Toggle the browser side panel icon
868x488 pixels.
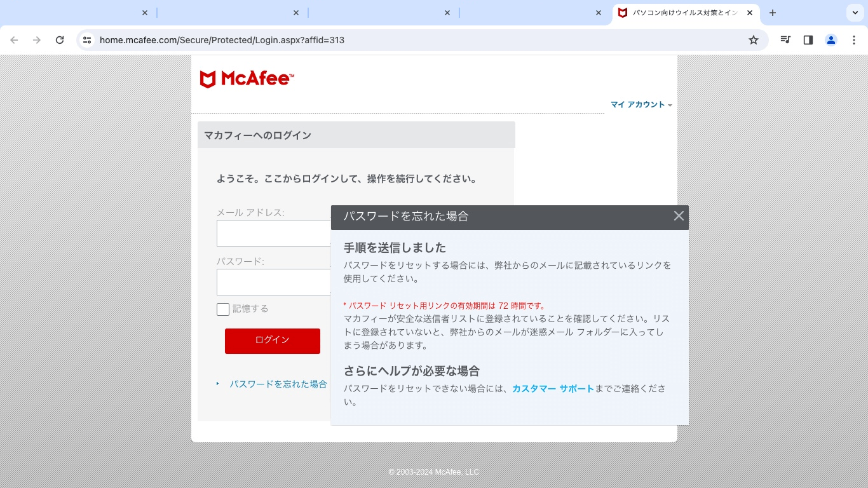(x=808, y=40)
